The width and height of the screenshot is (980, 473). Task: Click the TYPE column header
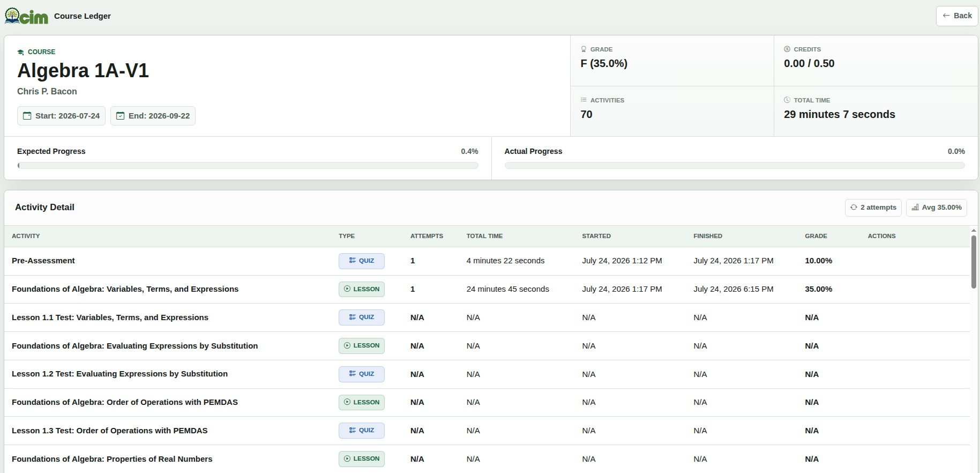click(347, 236)
